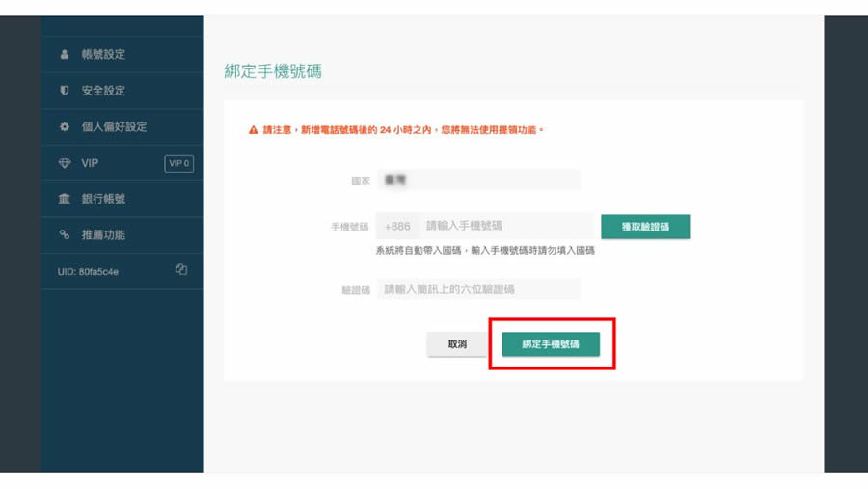Click the diamond icon beside VIP

point(65,163)
